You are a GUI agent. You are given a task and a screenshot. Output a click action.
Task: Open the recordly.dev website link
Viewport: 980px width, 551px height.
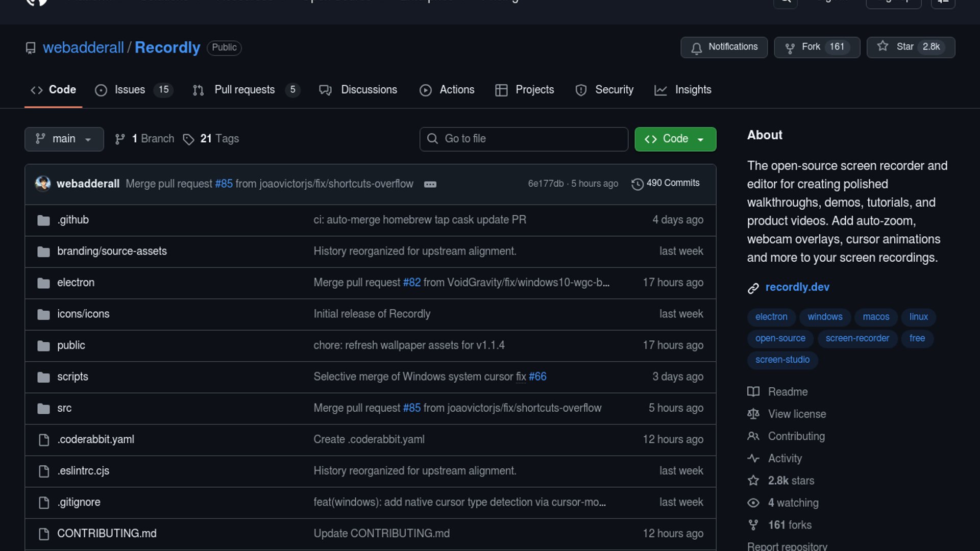pyautogui.click(x=797, y=287)
